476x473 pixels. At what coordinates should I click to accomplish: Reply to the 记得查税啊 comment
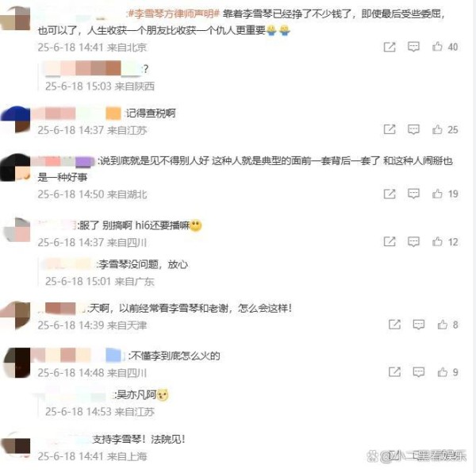tap(413, 129)
